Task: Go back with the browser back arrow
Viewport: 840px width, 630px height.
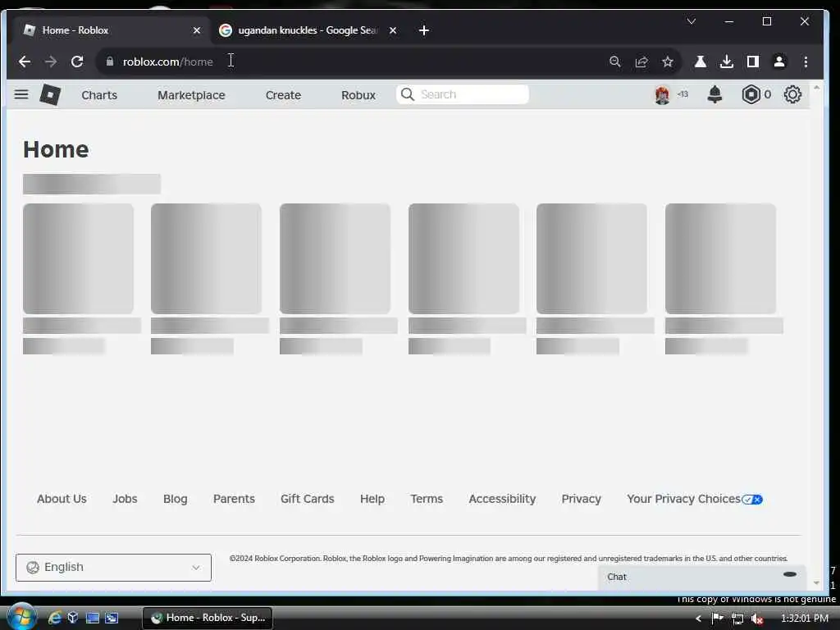Action: (x=25, y=62)
